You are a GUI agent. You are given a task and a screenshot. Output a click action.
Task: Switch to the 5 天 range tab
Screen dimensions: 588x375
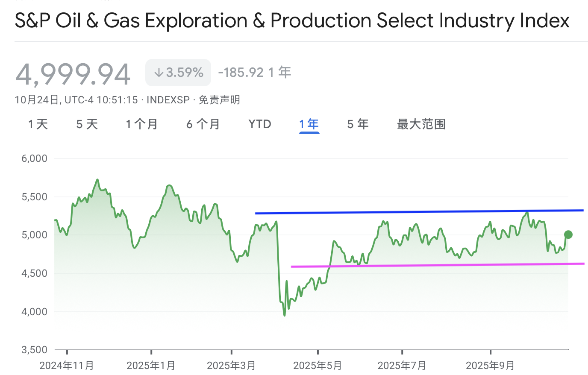tap(87, 124)
